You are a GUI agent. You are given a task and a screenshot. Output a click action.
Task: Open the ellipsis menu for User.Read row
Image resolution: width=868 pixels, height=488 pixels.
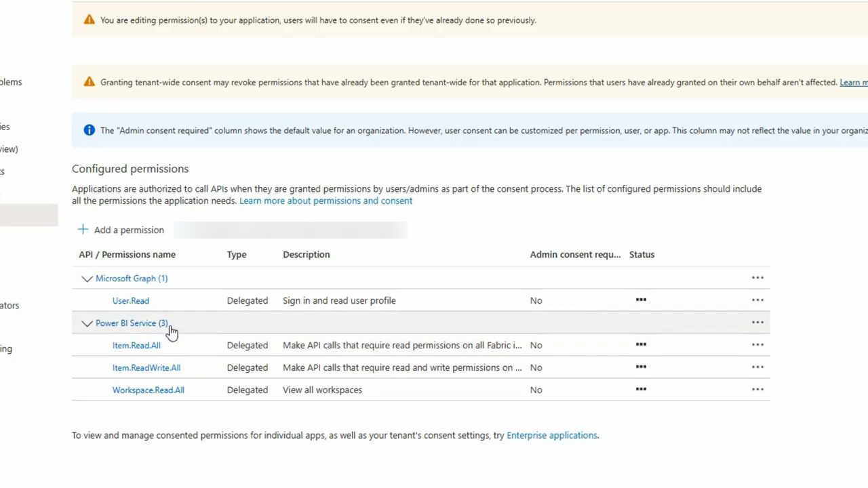(757, 300)
